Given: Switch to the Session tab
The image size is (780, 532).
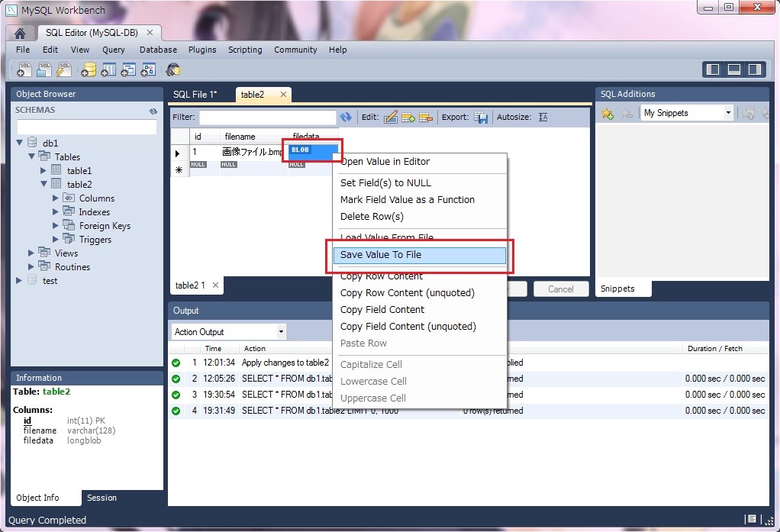Looking at the screenshot, I should tap(102, 498).
